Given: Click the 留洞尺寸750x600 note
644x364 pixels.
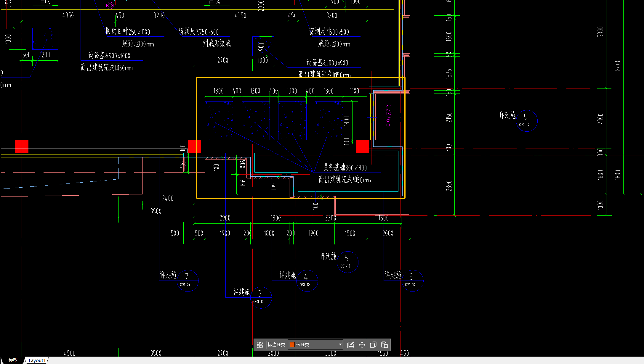Looking at the screenshot, I should [x=199, y=31].
